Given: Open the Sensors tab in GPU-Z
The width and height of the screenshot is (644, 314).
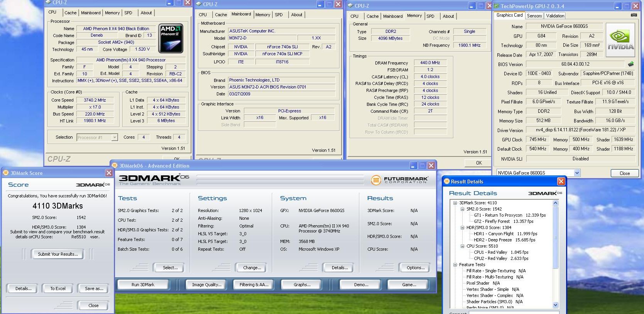Looking at the screenshot, I should (534, 16).
